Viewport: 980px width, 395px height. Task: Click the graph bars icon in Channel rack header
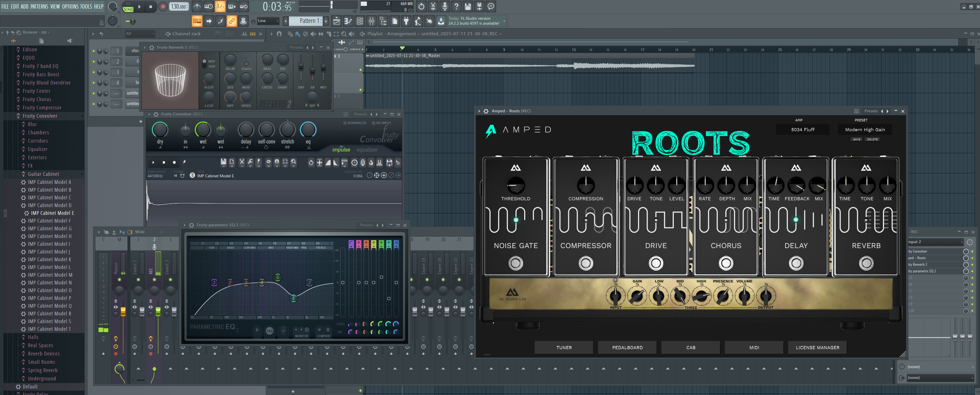pyautogui.click(x=244, y=34)
